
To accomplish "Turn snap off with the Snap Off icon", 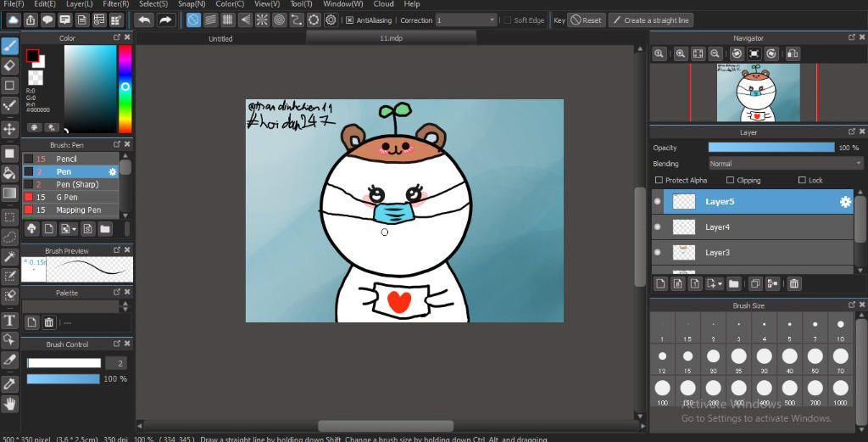I will 193,20.
